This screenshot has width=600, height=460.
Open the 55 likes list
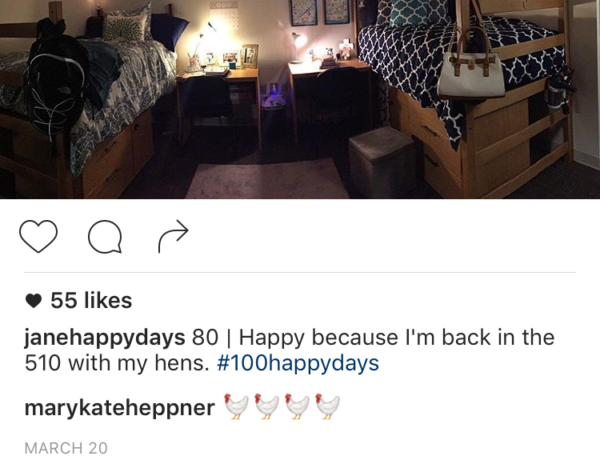(91, 300)
